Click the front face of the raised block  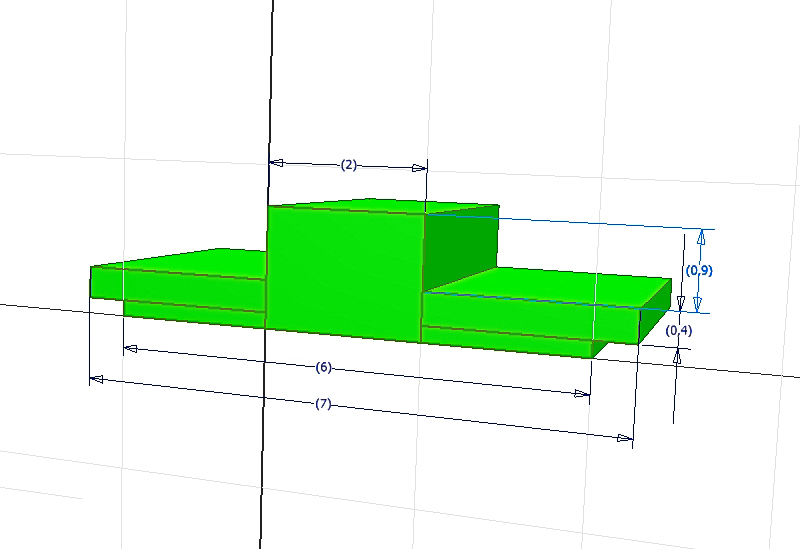coord(344,273)
